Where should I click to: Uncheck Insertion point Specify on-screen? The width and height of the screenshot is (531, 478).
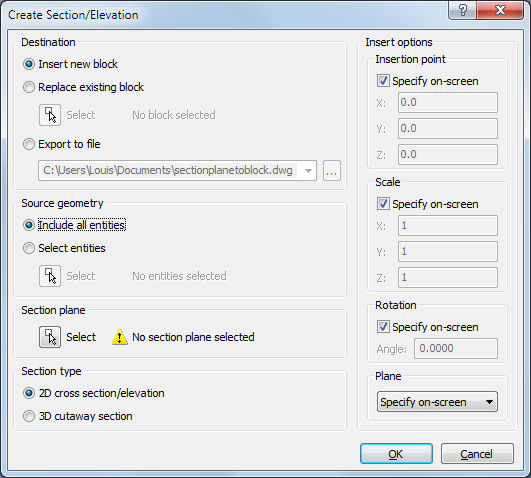tap(383, 81)
